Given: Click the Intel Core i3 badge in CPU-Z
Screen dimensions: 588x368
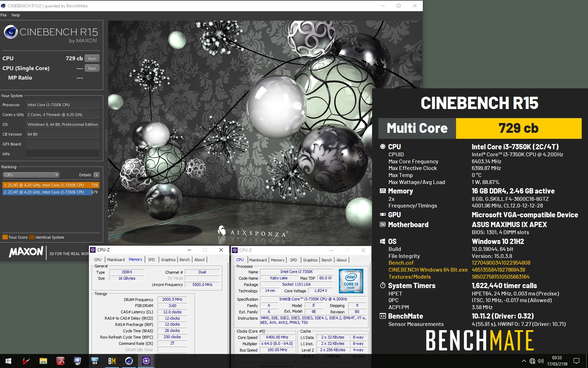Looking at the screenshot, I should tap(351, 281).
